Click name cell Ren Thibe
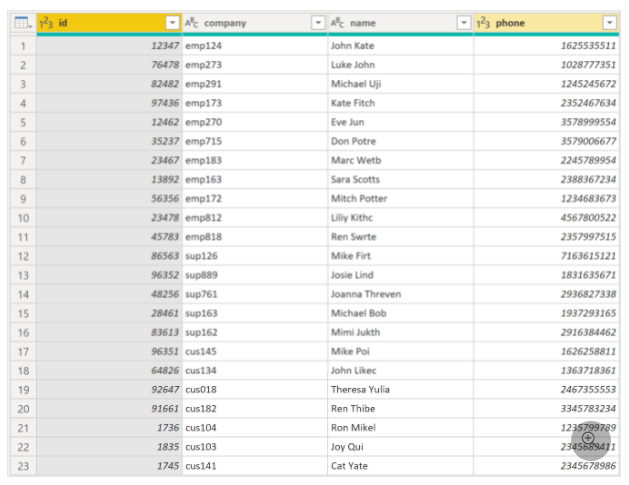Image resolution: width=629 pixels, height=485 pixels. (x=401, y=409)
